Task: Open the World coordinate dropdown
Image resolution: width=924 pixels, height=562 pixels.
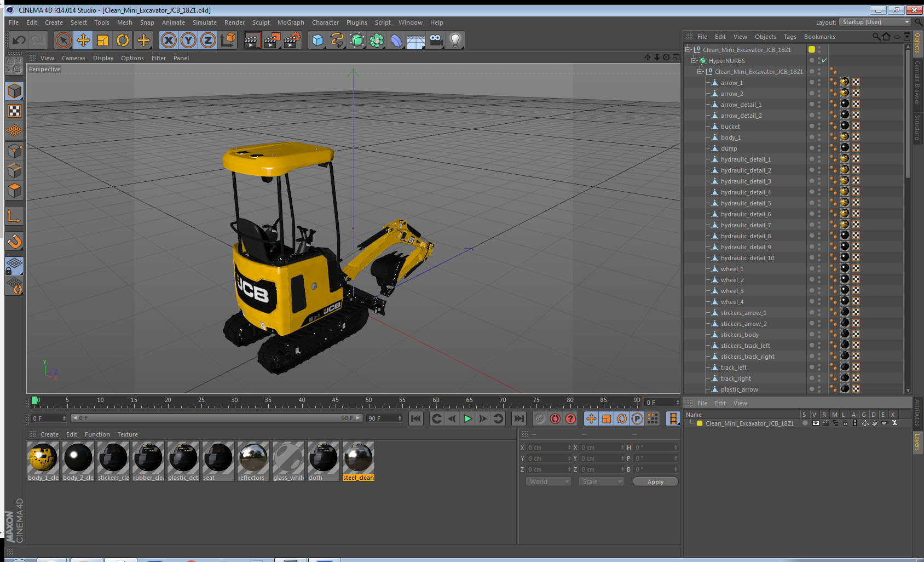Action: tap(548, 481)
